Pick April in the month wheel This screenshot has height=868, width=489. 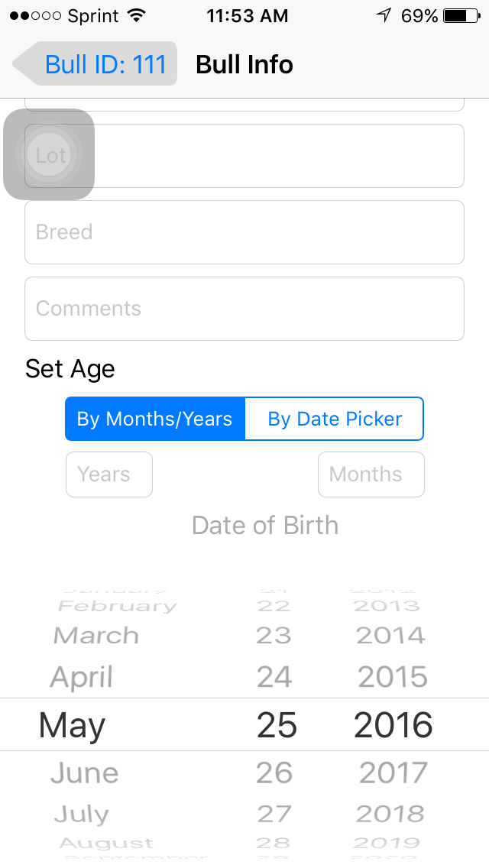pos(82,677)
